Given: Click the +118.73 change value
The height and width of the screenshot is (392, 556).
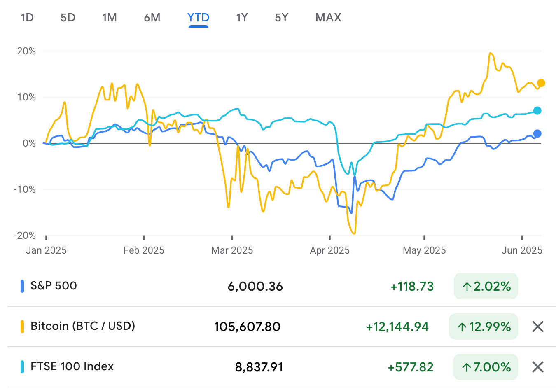Looking at the screenshot, I should tap(412, 287).
